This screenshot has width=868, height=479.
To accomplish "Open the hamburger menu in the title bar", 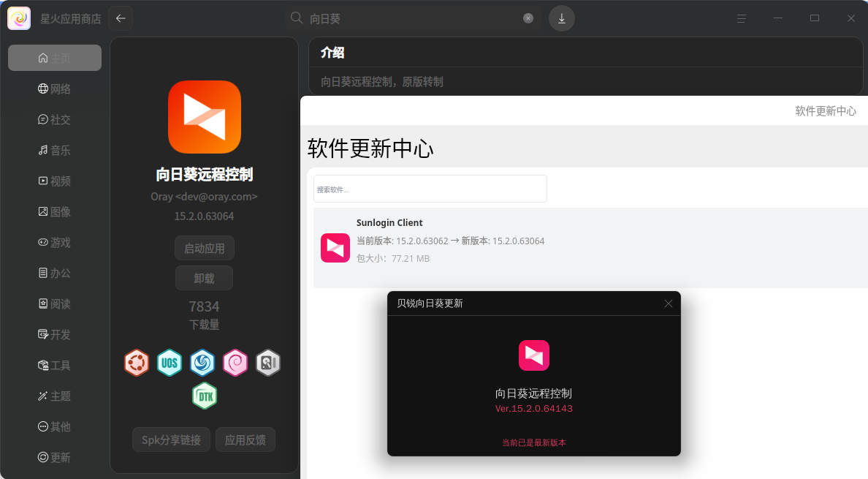I will tap(741, 18).
